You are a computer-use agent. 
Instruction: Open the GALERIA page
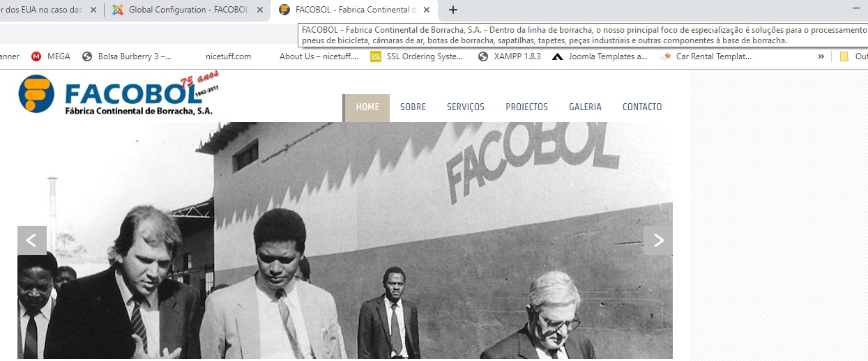click(x=585, y=107)
